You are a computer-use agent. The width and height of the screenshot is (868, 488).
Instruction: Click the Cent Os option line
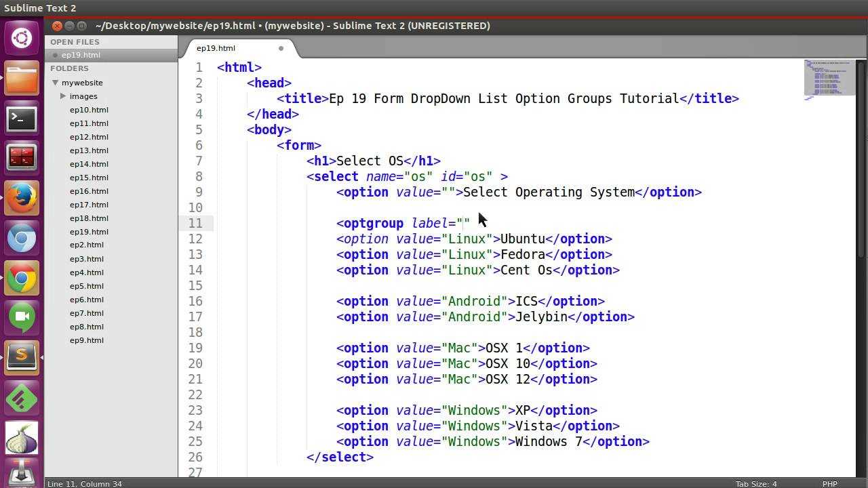(x=478, y=270)
